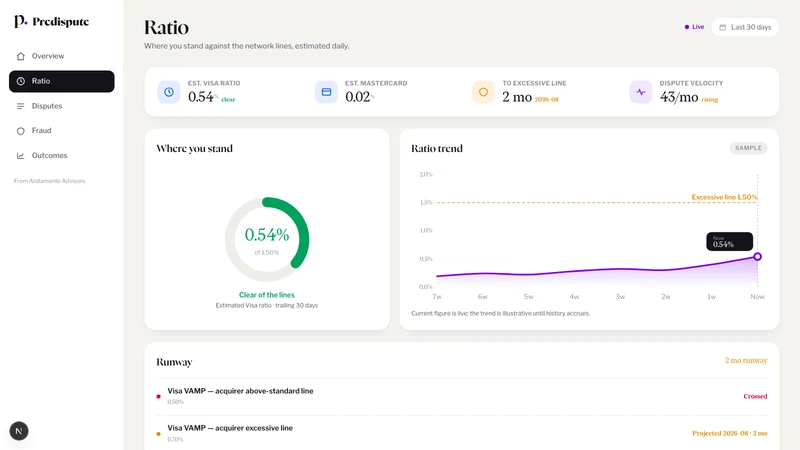800x450 pixels.
Task: Click the Outcomes chart icon
Action: (20, 156)
